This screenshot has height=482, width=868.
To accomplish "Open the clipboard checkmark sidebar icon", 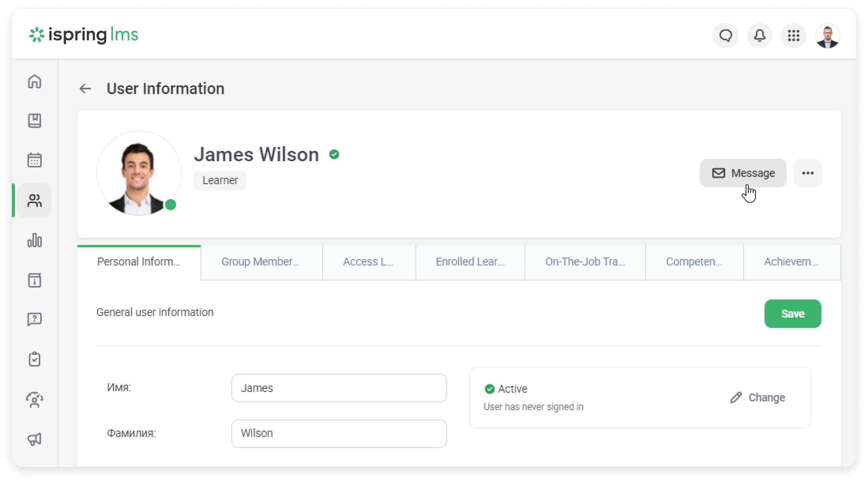I will 35,359.
